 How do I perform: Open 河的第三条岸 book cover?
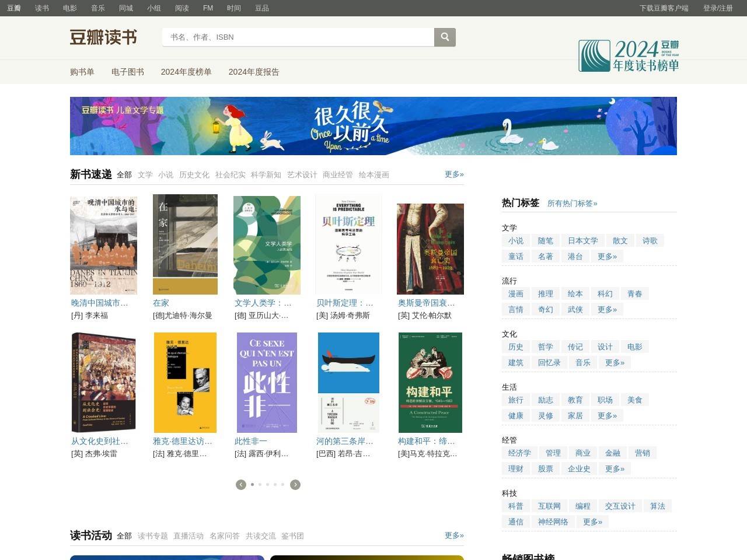pyautogui.click(x=348, y=383)
